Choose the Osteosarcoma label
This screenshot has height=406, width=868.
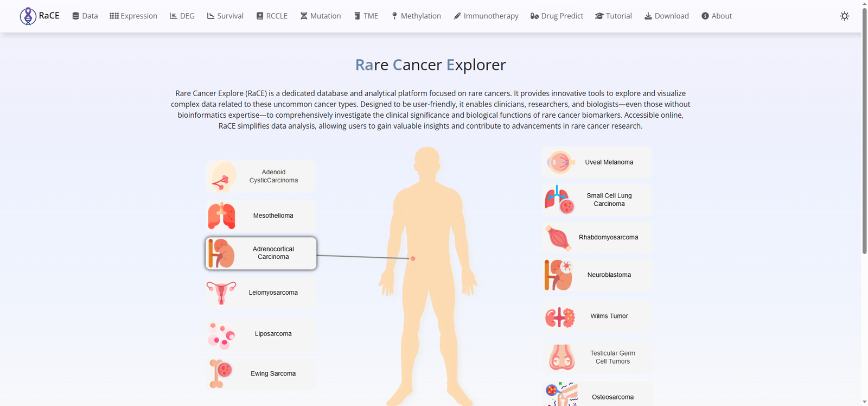click(x=613, y=397)
